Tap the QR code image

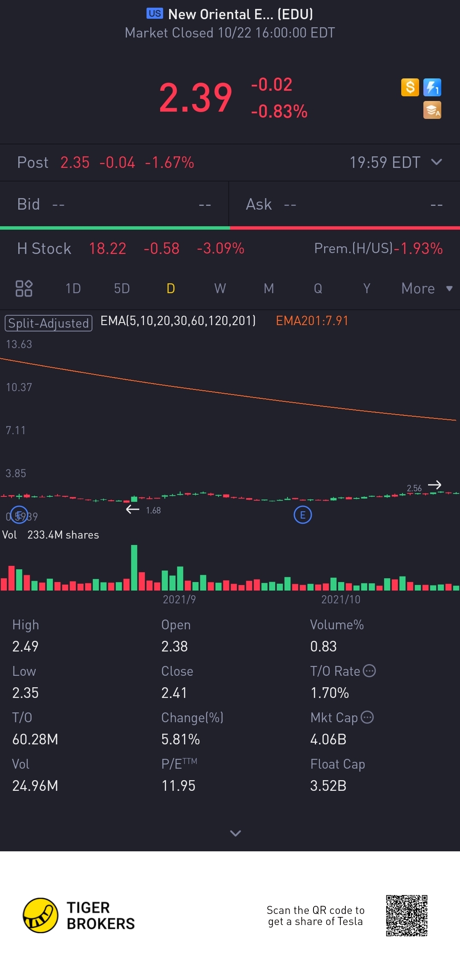pyautogui.click(x=407, y=916)
